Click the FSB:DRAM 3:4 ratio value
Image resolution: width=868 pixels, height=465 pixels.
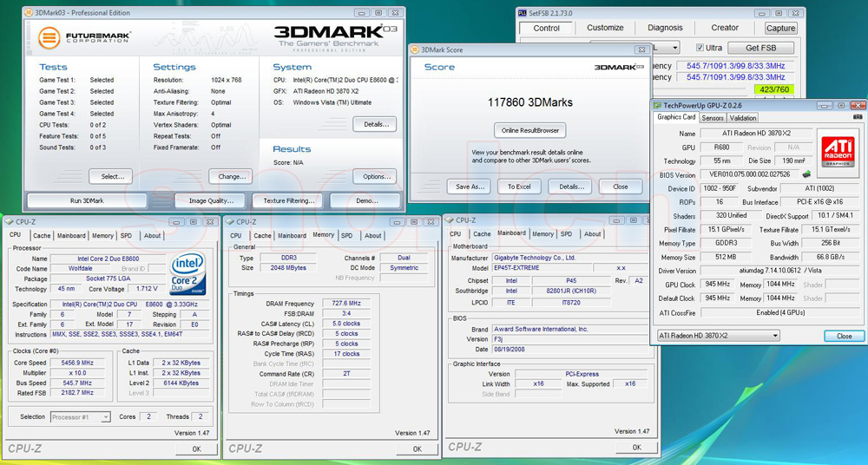(x=346, y=313)
